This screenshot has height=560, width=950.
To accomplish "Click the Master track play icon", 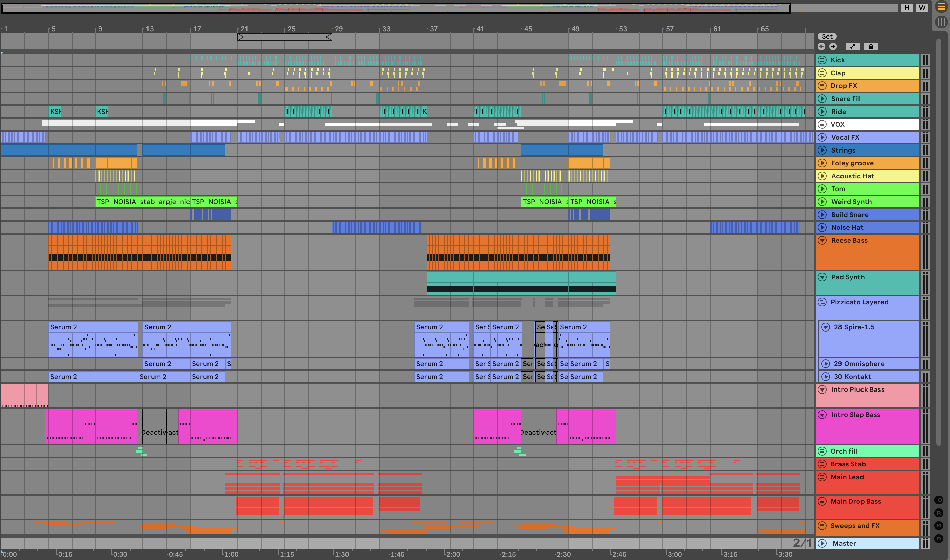I will click(823, 543).
